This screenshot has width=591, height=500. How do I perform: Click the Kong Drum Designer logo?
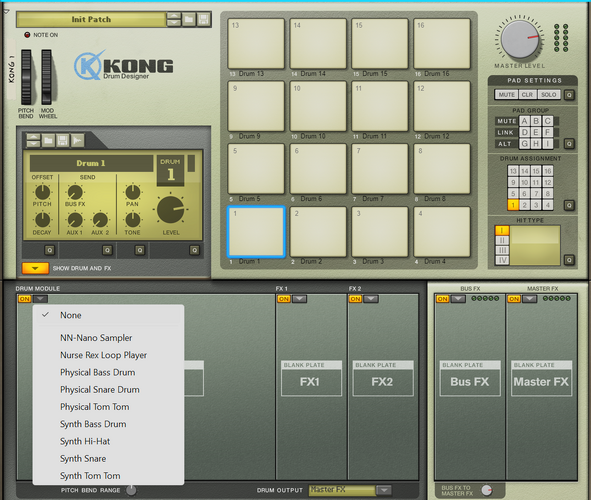tap(124, 65)
